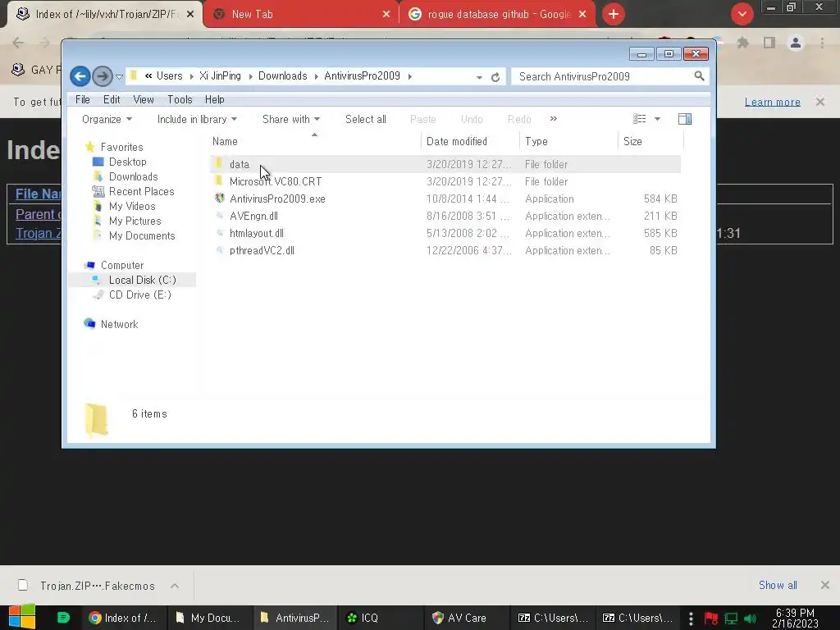Sort by the Name column header
840x630 pixels.
314,141
